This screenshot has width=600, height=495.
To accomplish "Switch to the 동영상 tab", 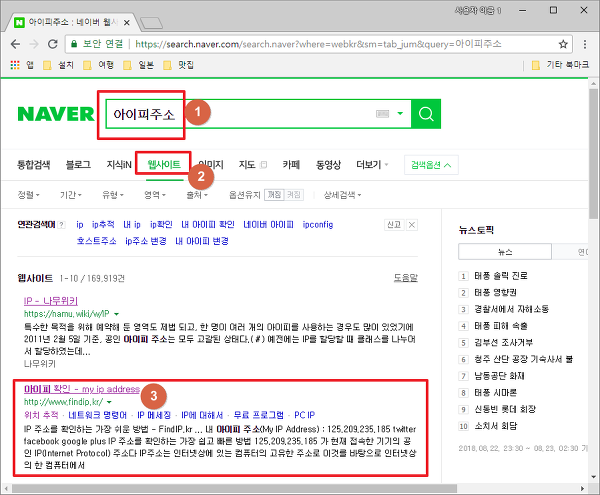I will point(328,165).
